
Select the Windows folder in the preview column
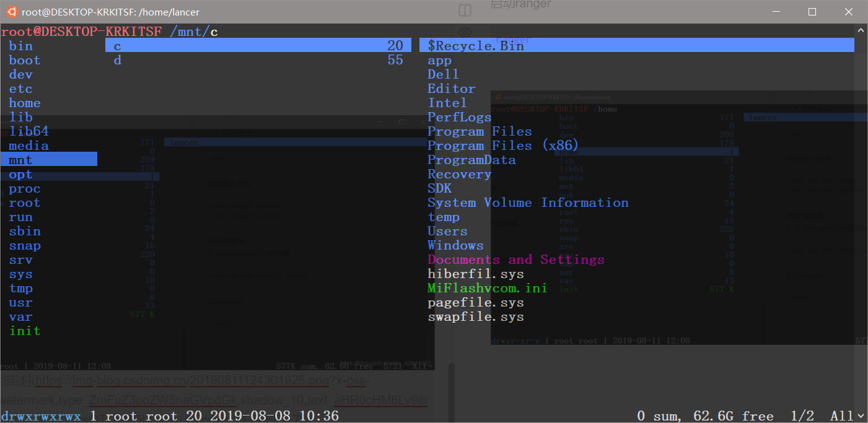pos(455,245)
